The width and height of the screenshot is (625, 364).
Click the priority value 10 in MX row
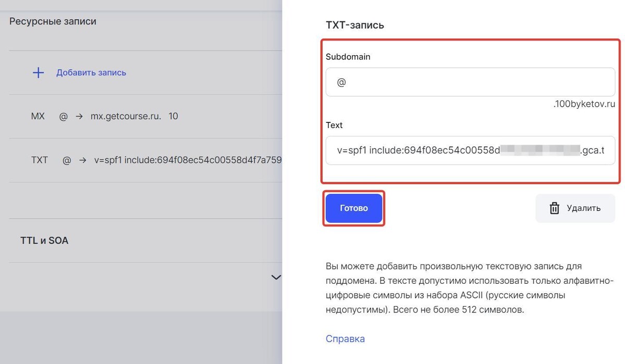pyautogui.click(x=173, y=116)
